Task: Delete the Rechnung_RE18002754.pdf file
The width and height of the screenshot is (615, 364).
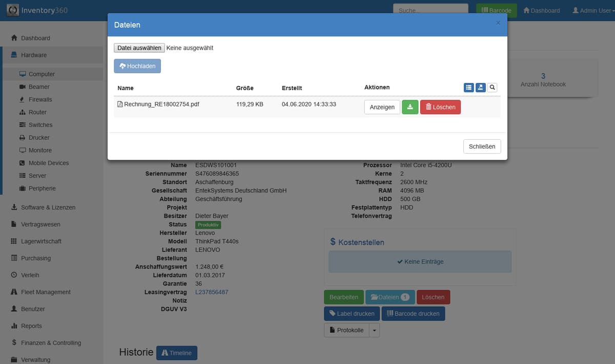Action: point(440,107)
